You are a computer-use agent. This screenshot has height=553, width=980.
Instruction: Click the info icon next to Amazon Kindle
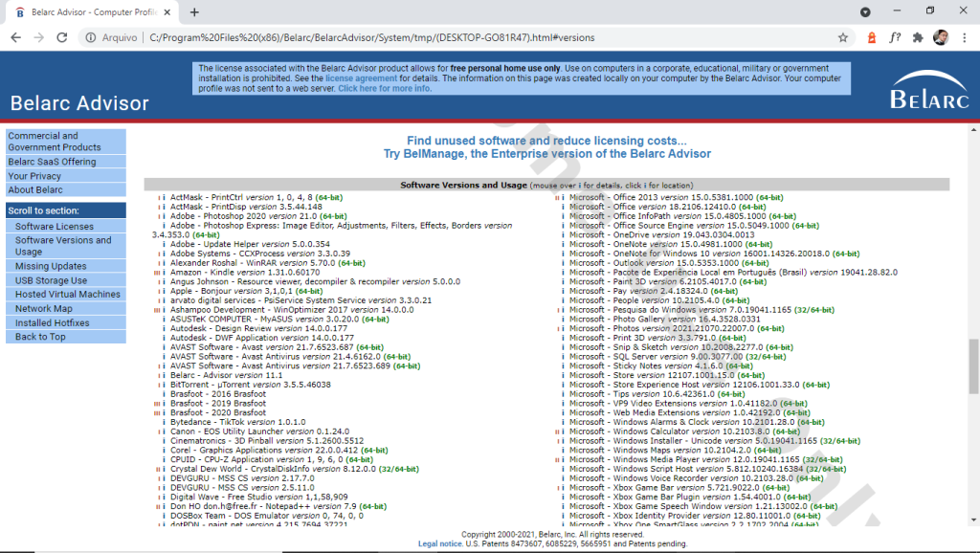coord(164,273)
